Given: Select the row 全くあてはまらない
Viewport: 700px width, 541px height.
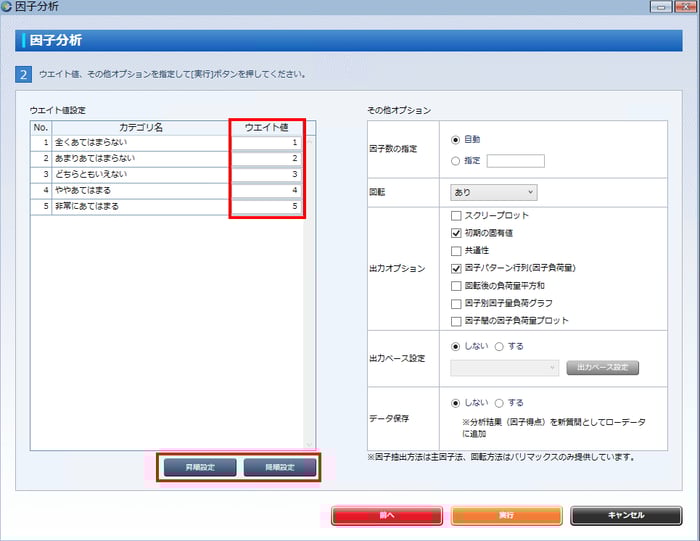Looking at the screenshot, I should point(167,143).
